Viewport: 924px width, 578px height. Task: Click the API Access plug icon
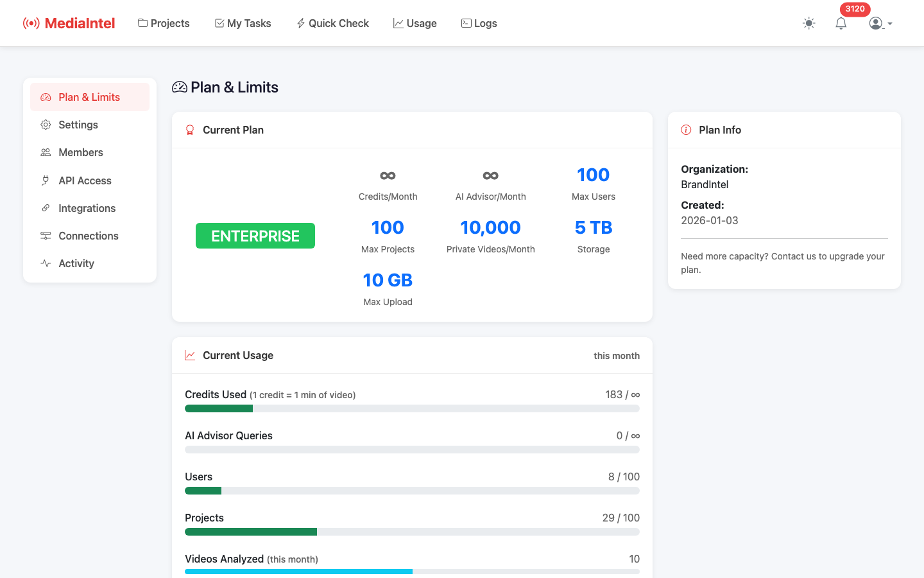click(46, 180)
